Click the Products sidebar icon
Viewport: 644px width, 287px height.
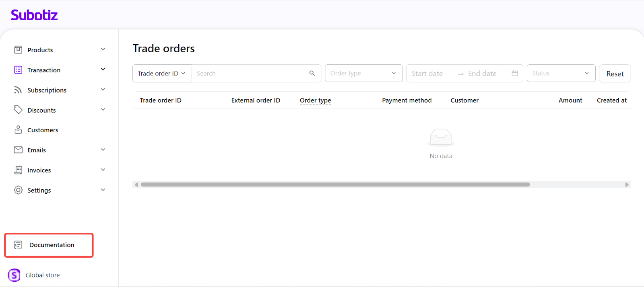[x=18, y=50]
